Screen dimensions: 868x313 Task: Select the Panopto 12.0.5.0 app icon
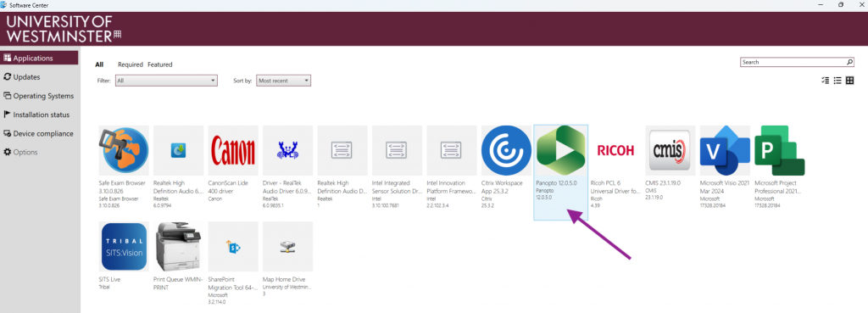click(561, 151)
